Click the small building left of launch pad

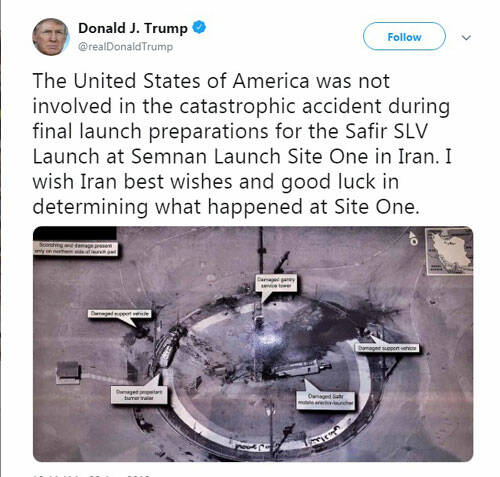(68, 372)
